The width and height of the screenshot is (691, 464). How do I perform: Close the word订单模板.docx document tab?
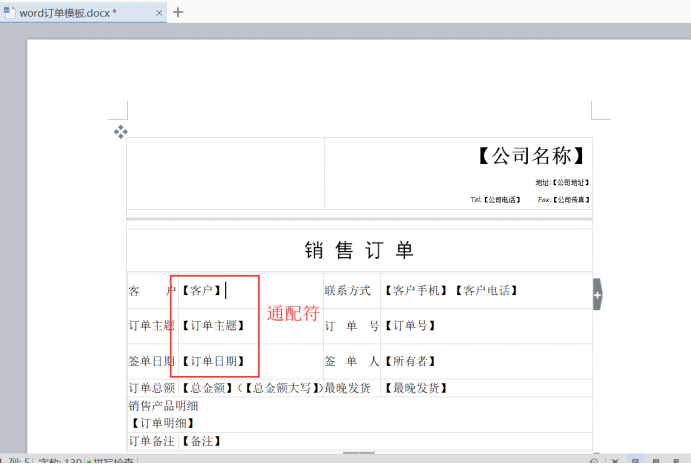(159, 13)
